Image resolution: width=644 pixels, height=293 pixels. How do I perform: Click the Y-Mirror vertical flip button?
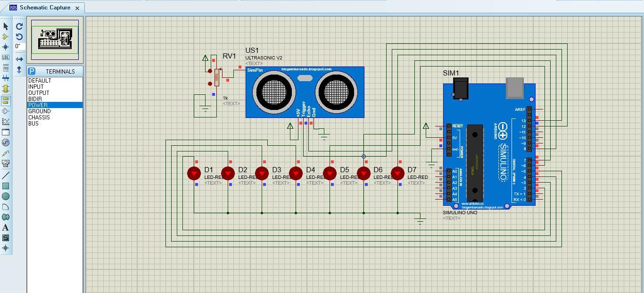pos(19,69)
